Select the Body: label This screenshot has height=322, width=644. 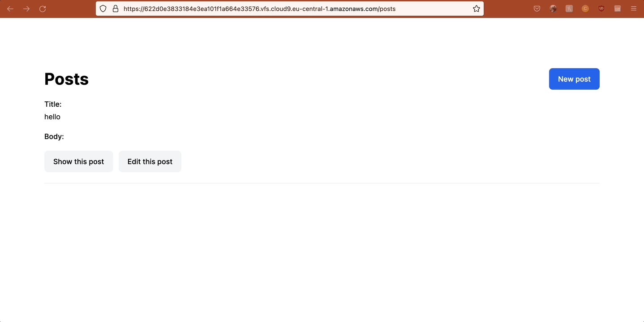tap(54, 136)
